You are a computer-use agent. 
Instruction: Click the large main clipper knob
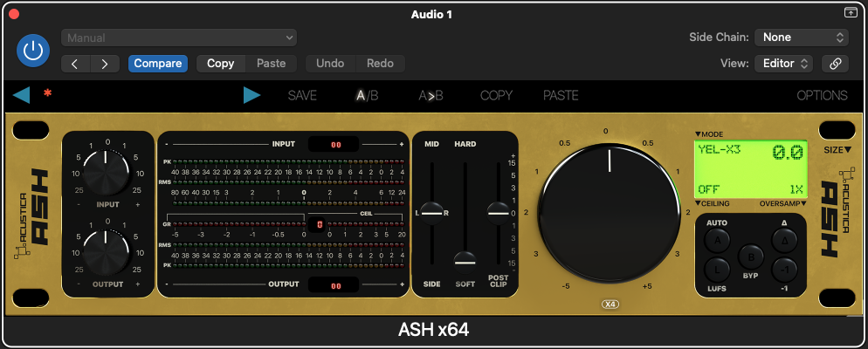[x=609, y=212]
